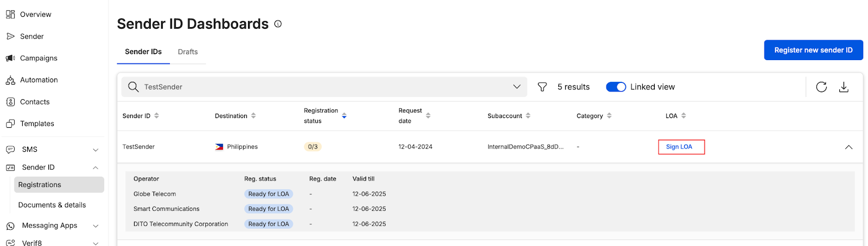The width and height of the screenshot is (868, 246).
Task: Click the Sign LOA link
Action: point(679,147)
